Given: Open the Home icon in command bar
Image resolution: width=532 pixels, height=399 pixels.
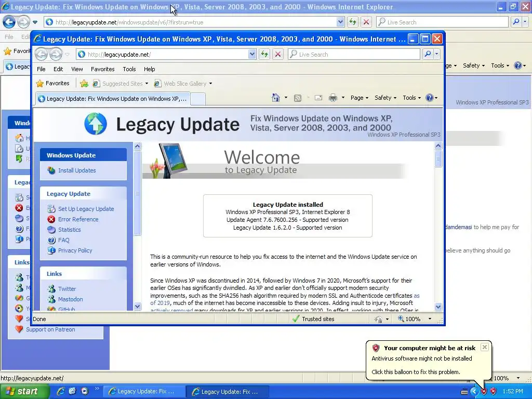Looking at the screenshot, I should pyautogui.click(x=276, y=98).
